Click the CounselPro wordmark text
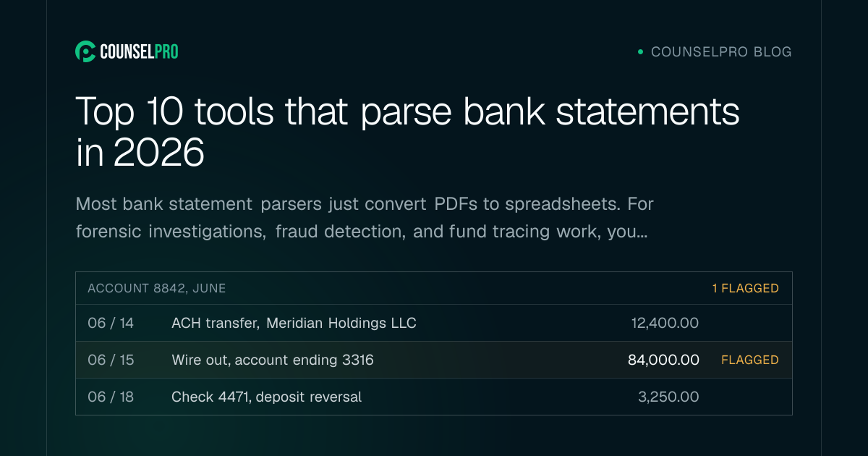 139,51
